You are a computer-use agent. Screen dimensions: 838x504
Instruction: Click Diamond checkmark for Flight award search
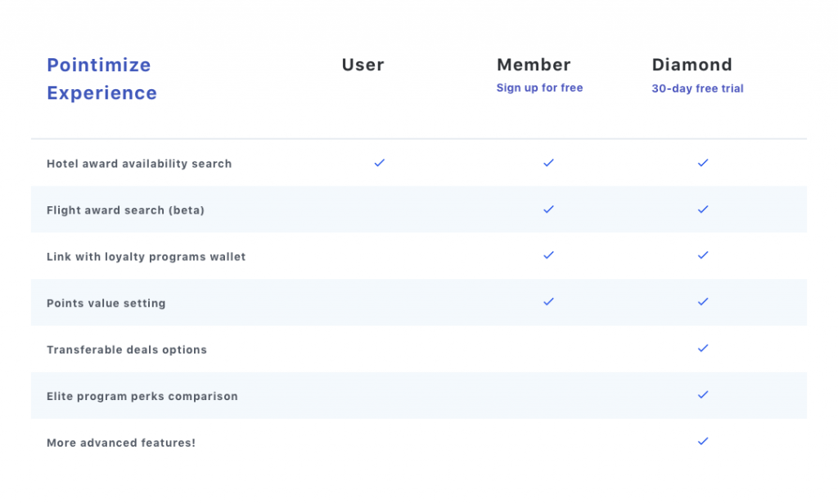pos(703,209)
